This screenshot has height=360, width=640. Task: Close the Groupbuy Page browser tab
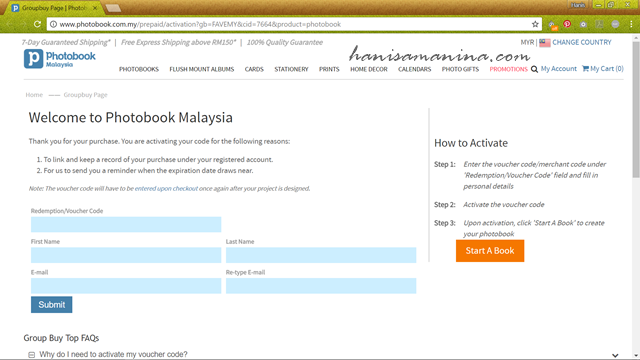pyautogui.click(x=95, y=8)
